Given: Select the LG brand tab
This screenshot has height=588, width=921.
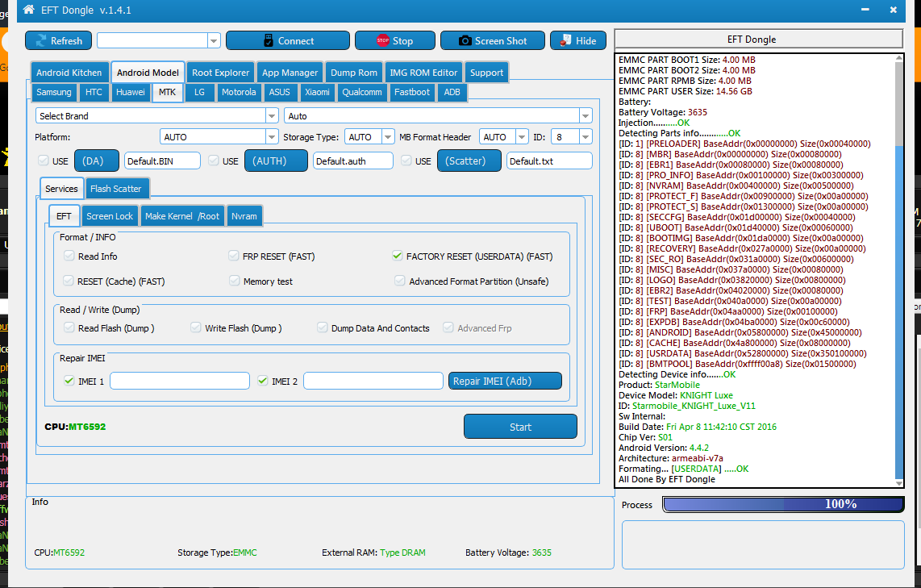Looking at the screenshot, I should 200,92.
